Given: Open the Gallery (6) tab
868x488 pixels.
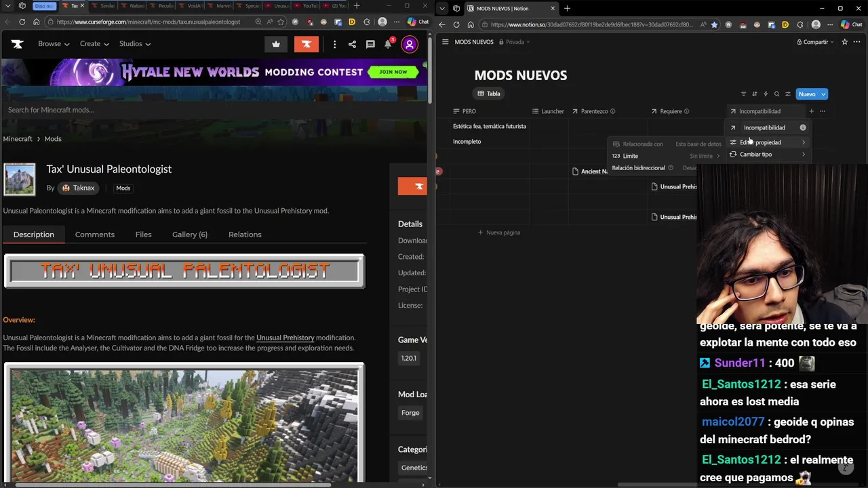Looking at the screenshot, I should tap(190, 235).
